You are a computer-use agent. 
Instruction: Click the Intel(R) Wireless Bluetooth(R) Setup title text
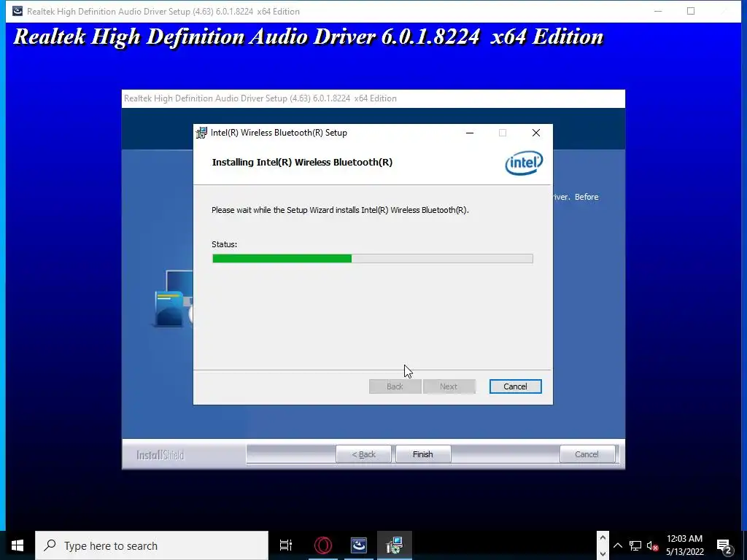[279, 133]
